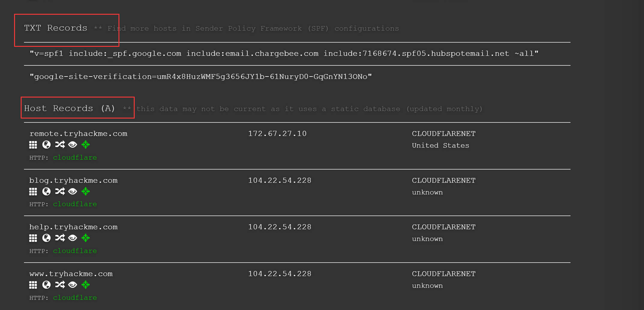Click shuffle arrows icon under www.tryhackme.com
Viewport: 644px width, 310px height.
60,285
